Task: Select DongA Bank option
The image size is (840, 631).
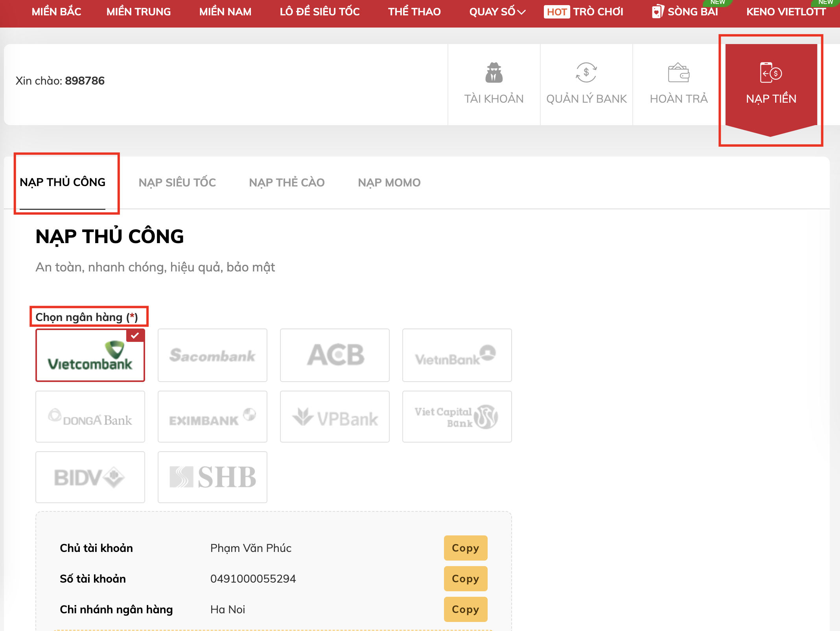Action: (90, 417)
